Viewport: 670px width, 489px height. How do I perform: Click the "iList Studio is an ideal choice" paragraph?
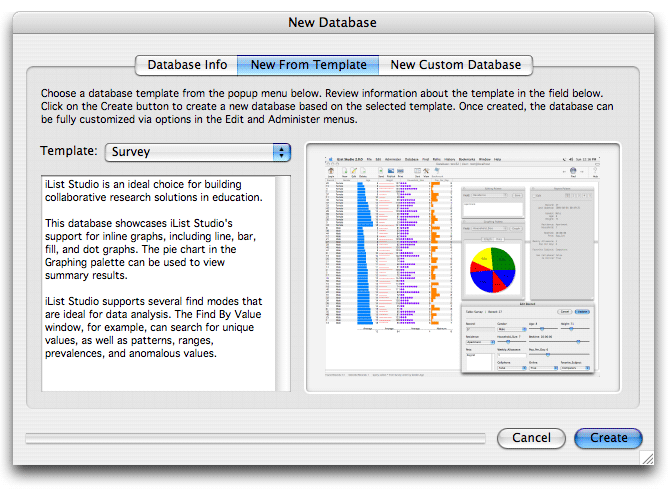pyautogui.click(x=154, y=191)
